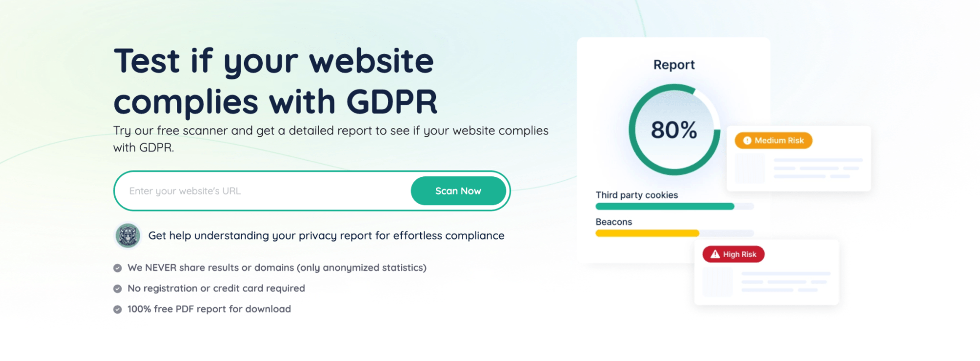Screen dimensions: 980x361
Task: Click the "Third party cookies" label
Action: (636, 195)
